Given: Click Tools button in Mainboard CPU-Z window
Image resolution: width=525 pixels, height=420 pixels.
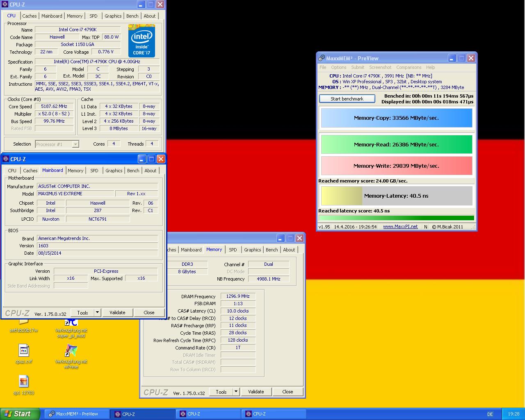Looking at the screenshot, I should (82, 313).
